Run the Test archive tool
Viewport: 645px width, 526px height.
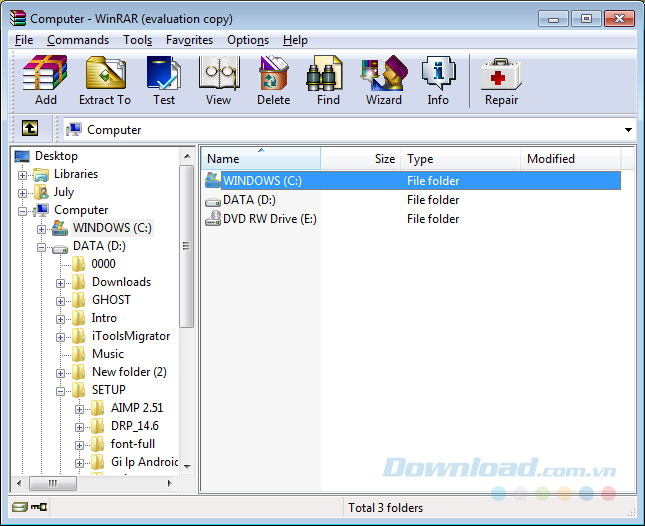[x=164, y=80]
